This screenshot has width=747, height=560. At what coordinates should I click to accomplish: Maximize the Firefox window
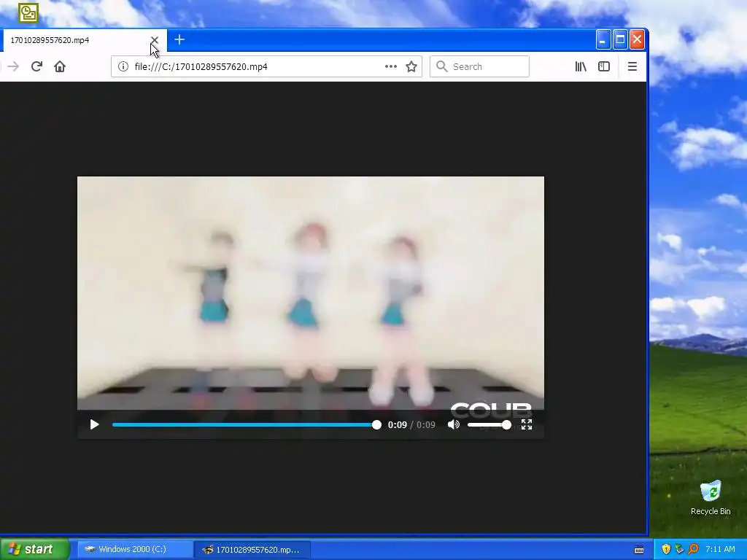620,40
